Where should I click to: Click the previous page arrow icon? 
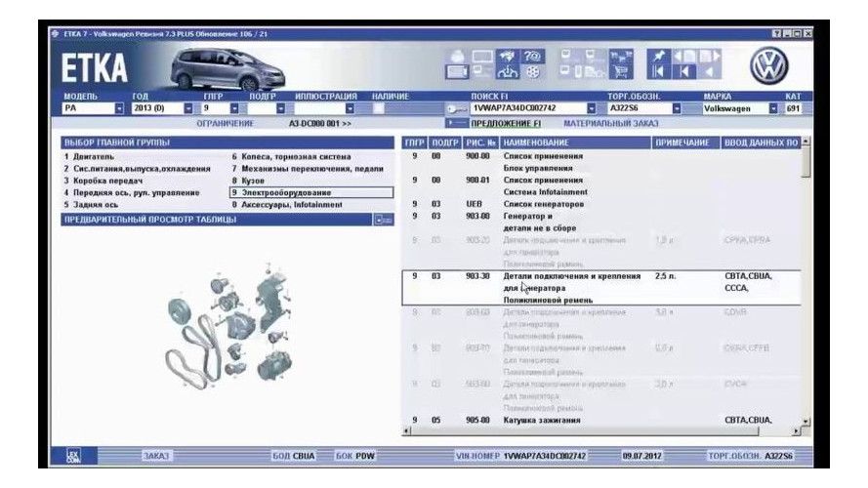tap(684, 57)
